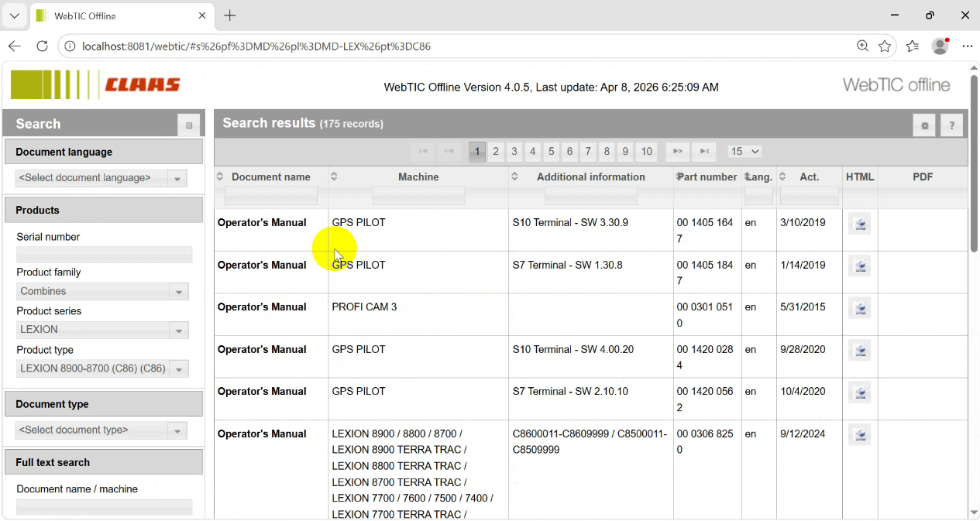Bookmark this page with star icon
Screen dimensions: 980x521
click(885, 46)
